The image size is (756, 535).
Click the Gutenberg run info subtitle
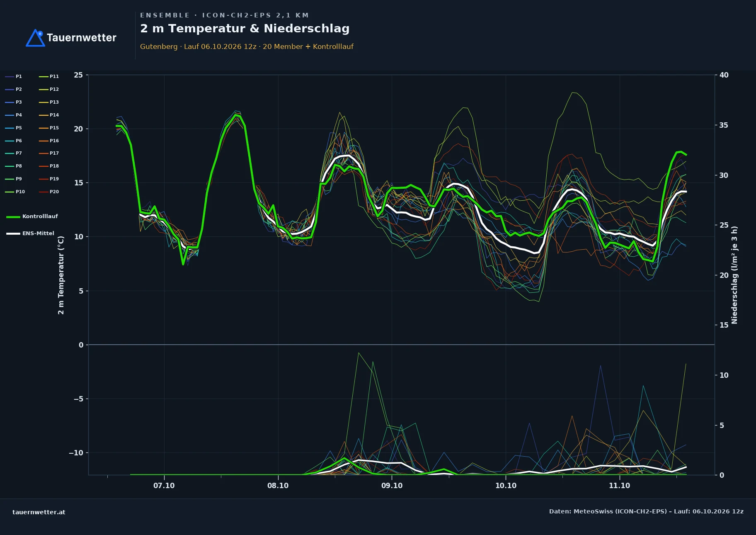247,46
